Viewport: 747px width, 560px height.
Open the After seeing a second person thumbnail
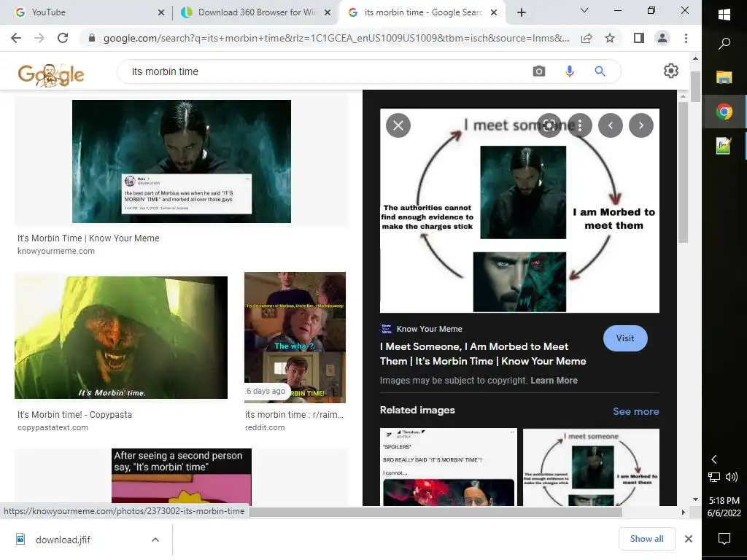pos(182,477)
